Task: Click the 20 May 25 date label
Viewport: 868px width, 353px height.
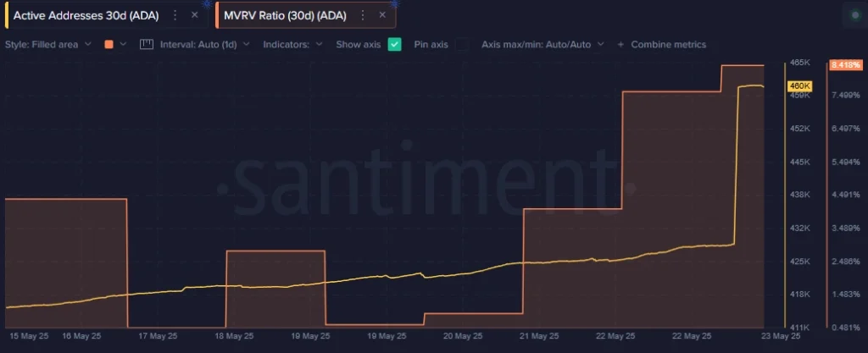Action: coord(464,336)
